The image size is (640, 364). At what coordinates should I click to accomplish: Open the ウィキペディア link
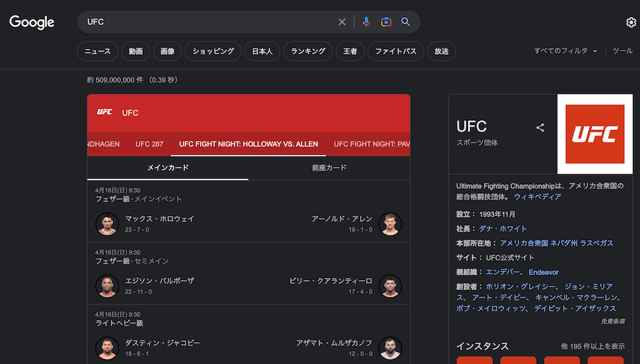pos(537,197)
